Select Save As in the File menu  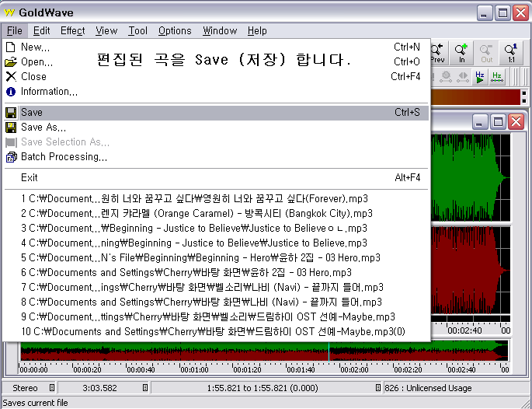tap(43, 128)
